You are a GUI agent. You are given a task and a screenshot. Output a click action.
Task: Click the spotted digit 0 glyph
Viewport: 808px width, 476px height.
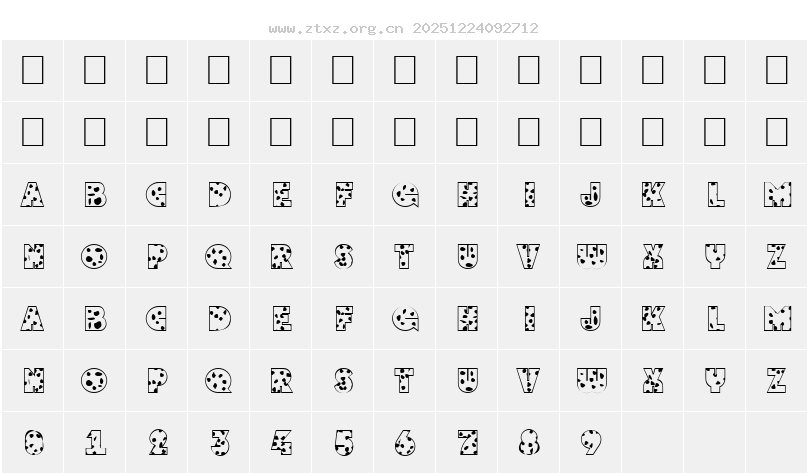[x=33, y=442]
